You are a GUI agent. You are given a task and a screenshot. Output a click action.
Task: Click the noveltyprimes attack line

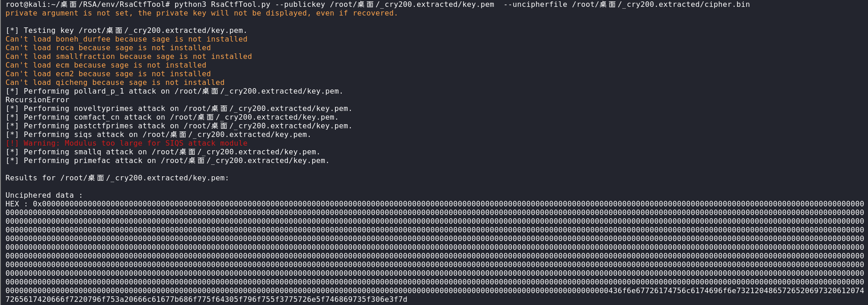click(x=179, y=109)
